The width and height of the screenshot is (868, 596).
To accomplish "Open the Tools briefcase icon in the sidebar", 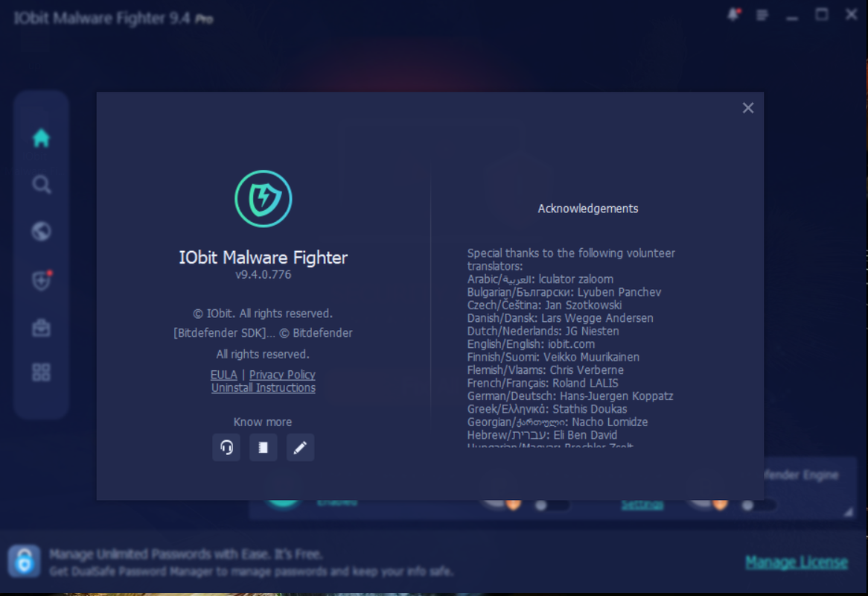I will [x=41, y=328].
